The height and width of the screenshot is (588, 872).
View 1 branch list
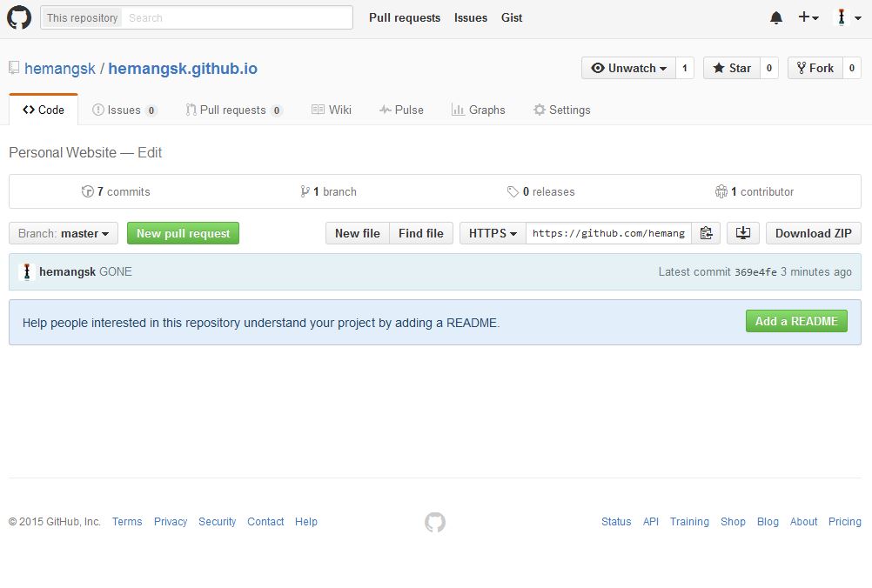(x=328, y=191)
